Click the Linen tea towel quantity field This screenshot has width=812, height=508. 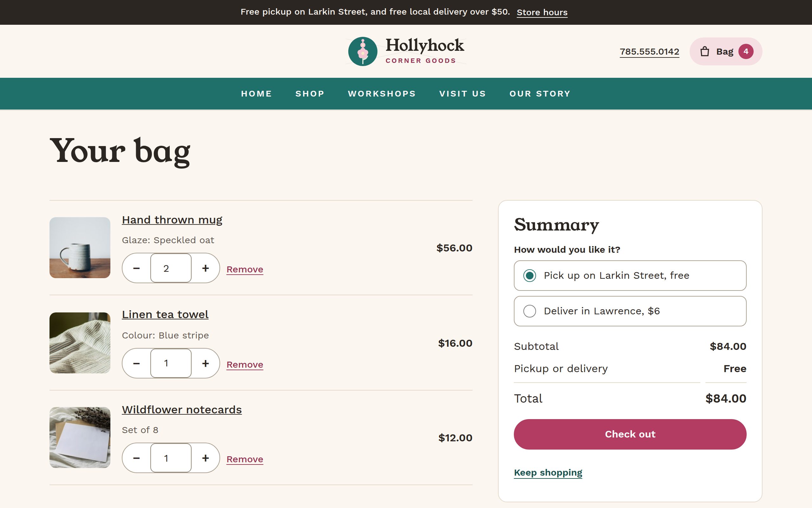click(171, 363)
